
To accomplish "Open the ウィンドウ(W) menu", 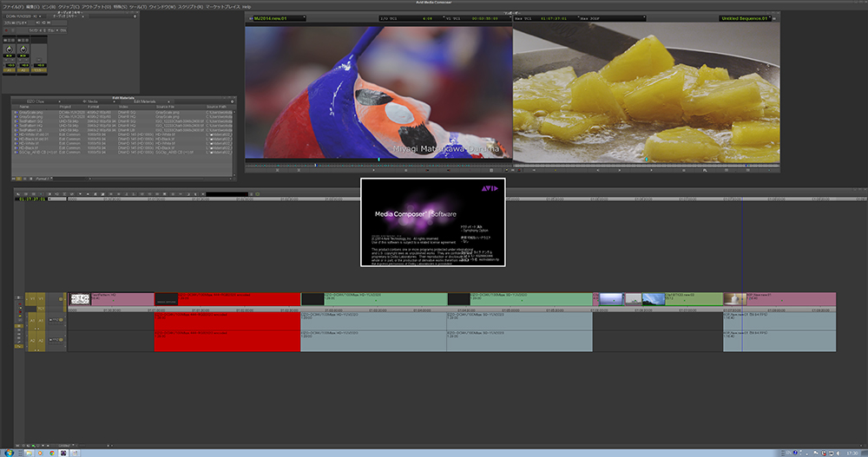I will click(162, 7).
